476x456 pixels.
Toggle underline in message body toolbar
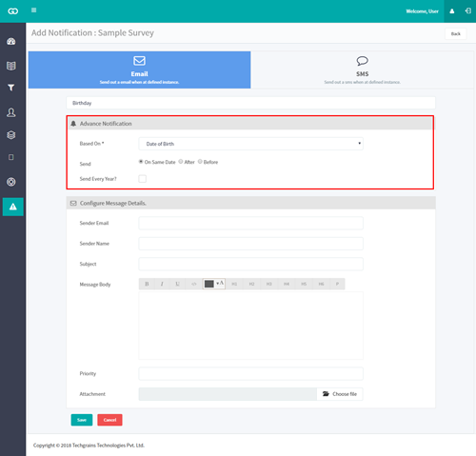click(x=178, y=284)
